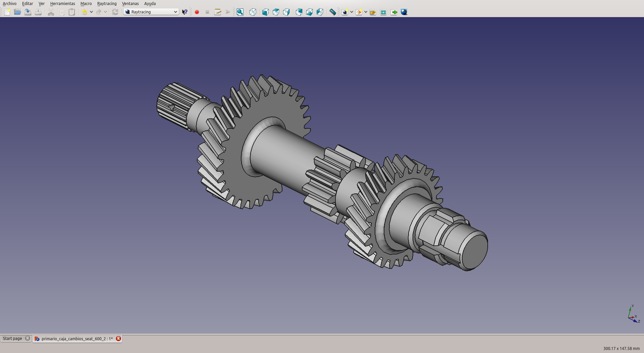
Task: Open the Macro menu
Action: tap(86, 3)
